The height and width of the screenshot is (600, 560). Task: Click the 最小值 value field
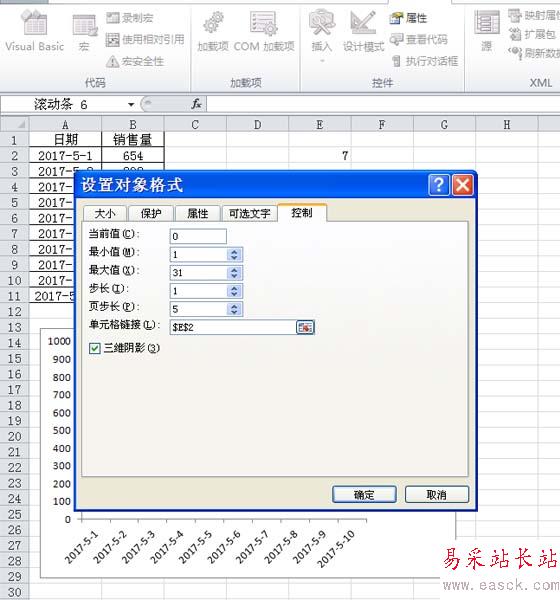coord(199,254)
